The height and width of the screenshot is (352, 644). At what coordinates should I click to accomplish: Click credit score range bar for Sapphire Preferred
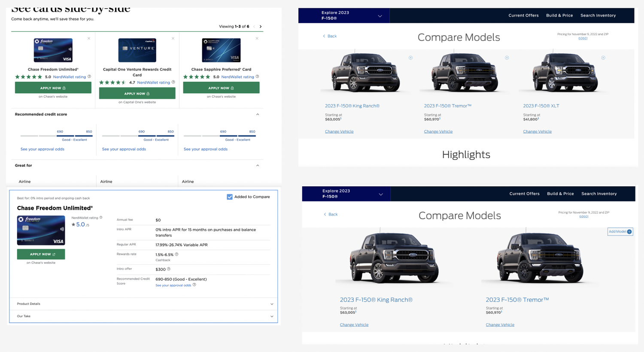pos(220,136)
